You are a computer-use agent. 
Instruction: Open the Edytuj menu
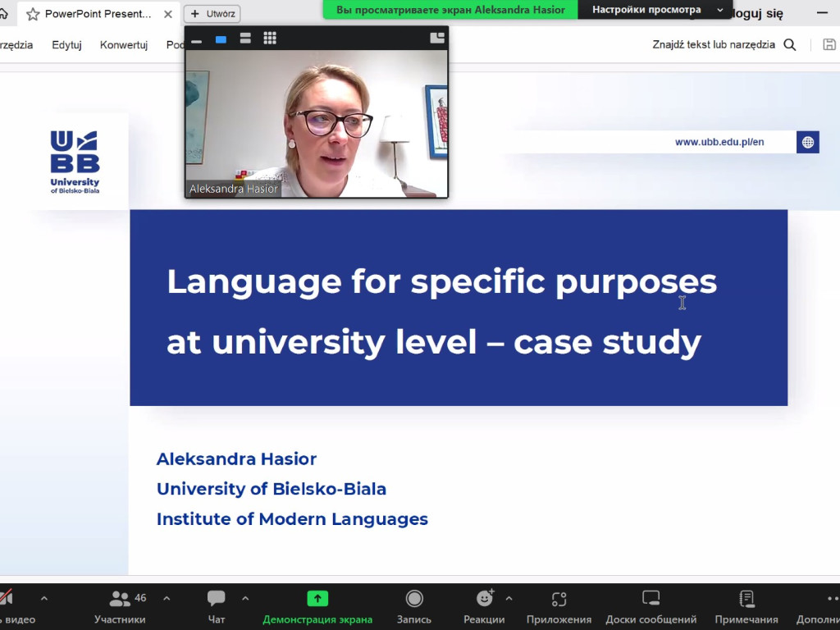(x=67, y=45)
